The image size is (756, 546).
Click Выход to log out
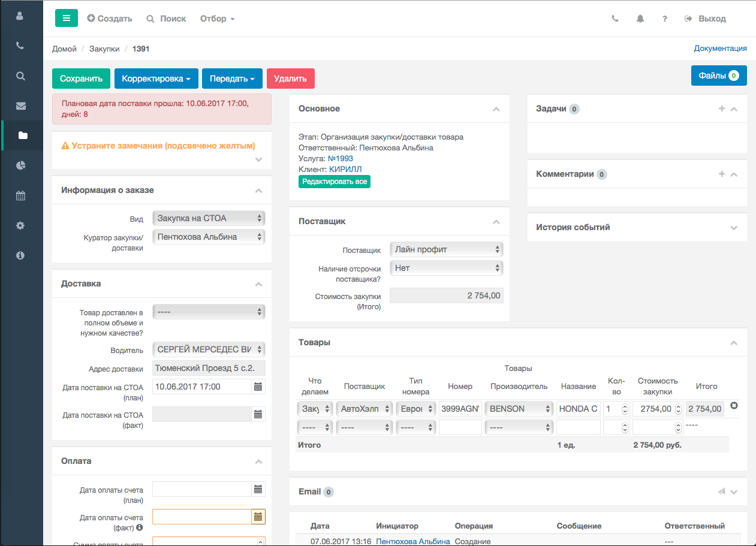(706, 19)
